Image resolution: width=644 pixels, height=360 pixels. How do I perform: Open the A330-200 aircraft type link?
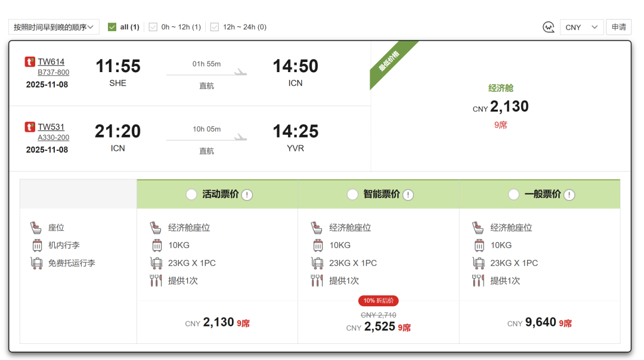(x=54, y=138)
